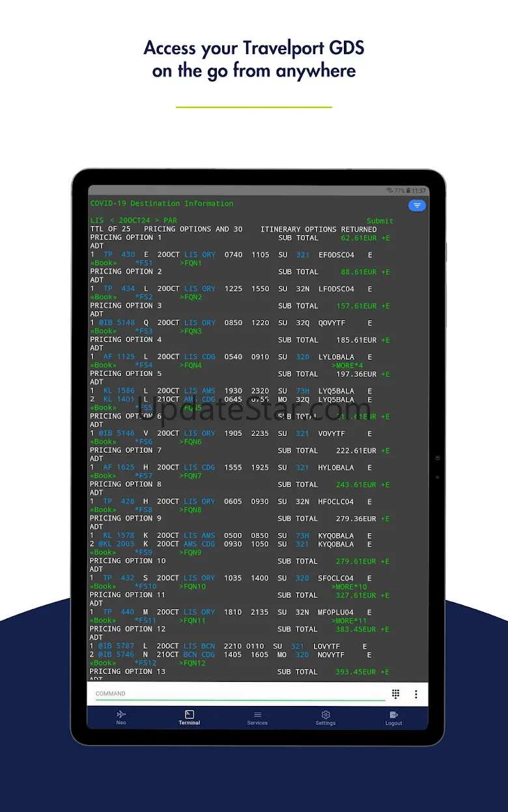Viewport: 508px width, 812px height.
Task: Click +E next to 62.61EUR
Action: click(386, 238)
